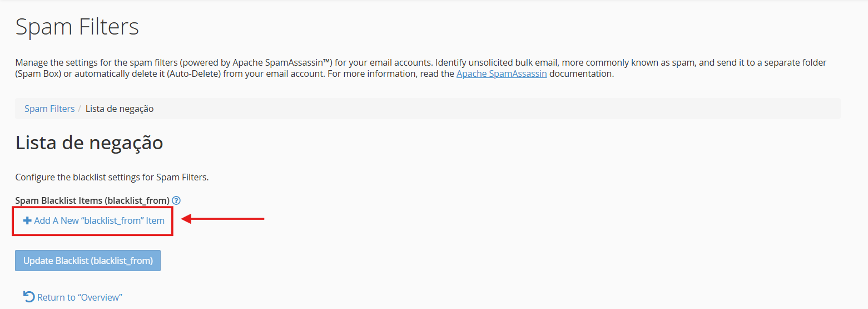Click the red arrow pointing at Add item

[x=223, y=219]
